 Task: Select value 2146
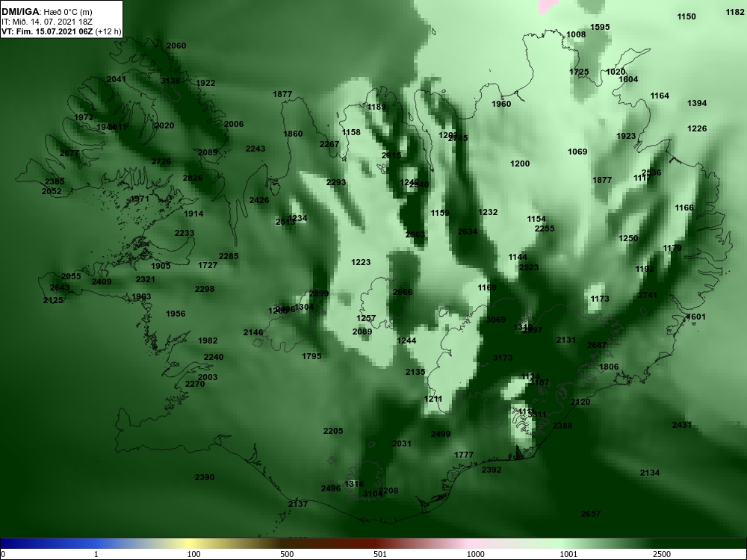click(x=253, y=332)
